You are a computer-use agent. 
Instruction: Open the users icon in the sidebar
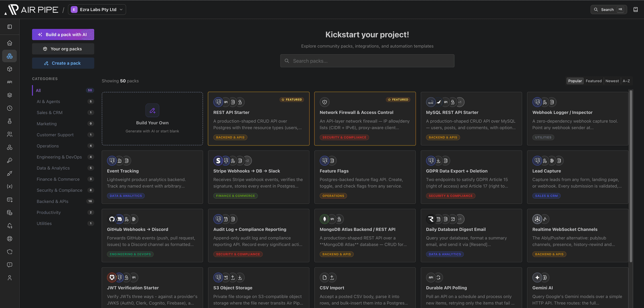click(10, 134)
